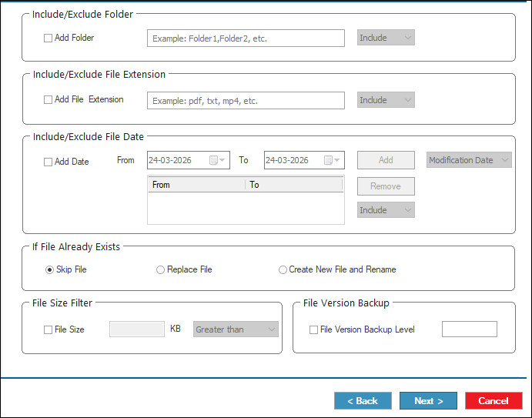
Task: Open the folder Include dropdown
Action: click(386, 38)
